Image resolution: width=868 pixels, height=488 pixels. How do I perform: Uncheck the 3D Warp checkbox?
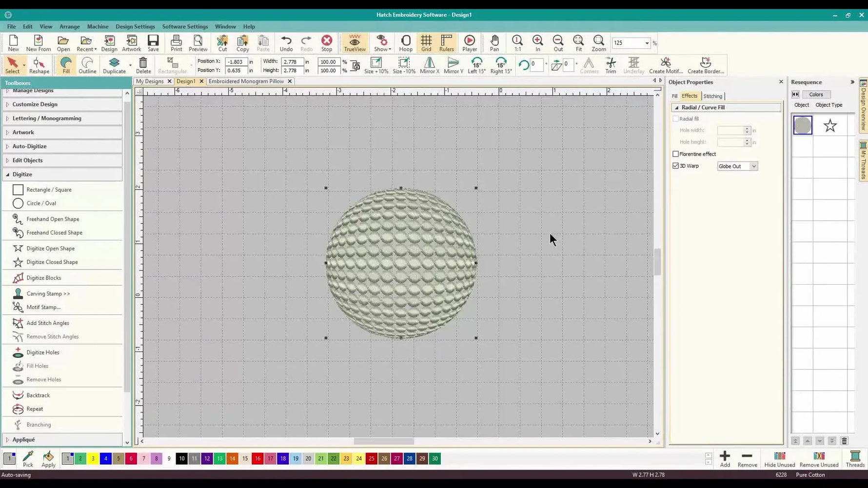coord(675,166)
